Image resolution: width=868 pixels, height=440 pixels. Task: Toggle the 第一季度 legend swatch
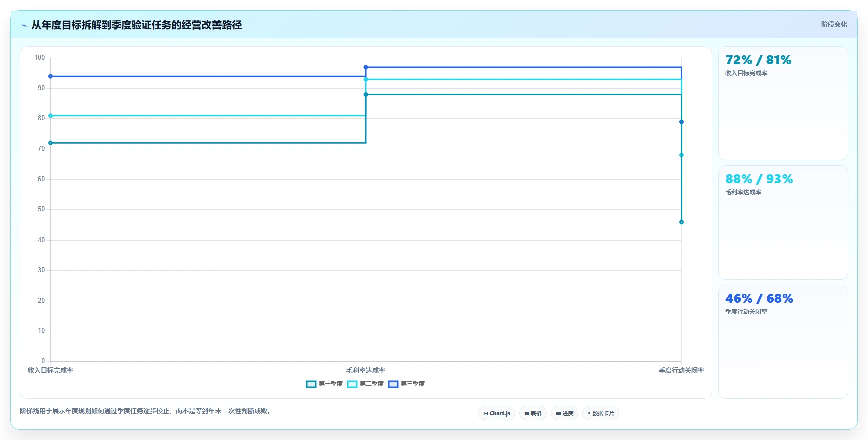311,384
